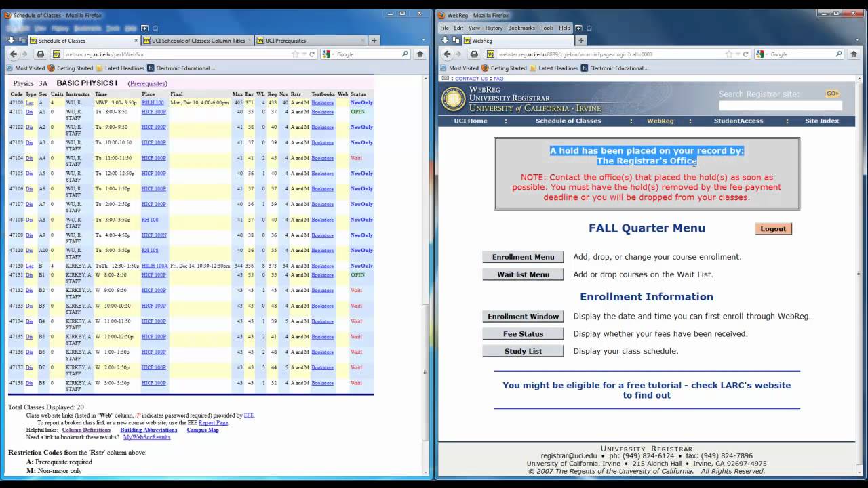Open the Edit menu in the WebReg window

(x=458, y=28)
